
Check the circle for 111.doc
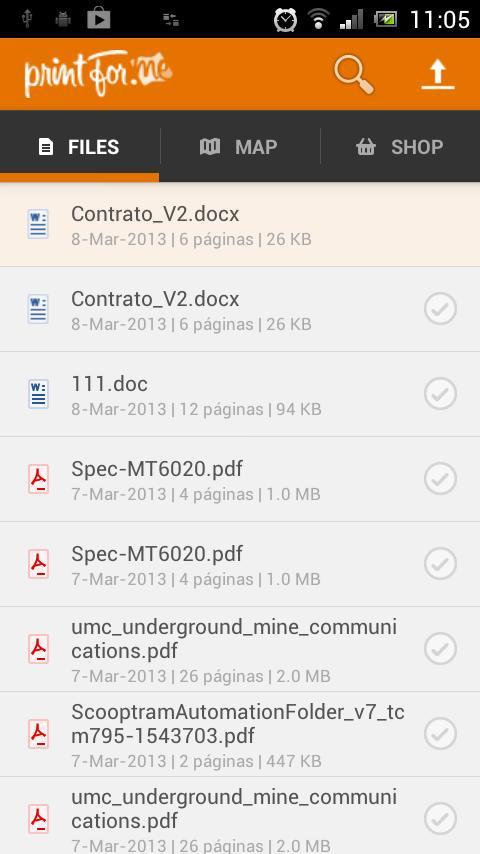(x=440, y=394)
